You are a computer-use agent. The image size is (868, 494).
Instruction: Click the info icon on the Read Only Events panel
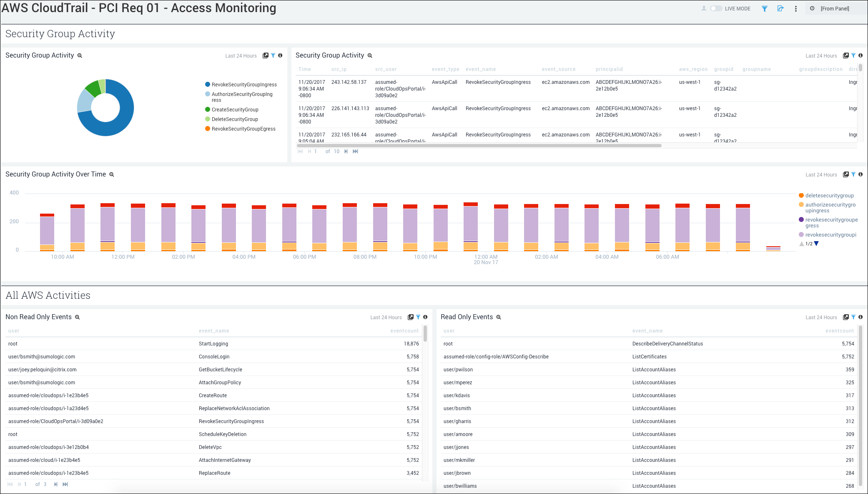click(860, 317)
